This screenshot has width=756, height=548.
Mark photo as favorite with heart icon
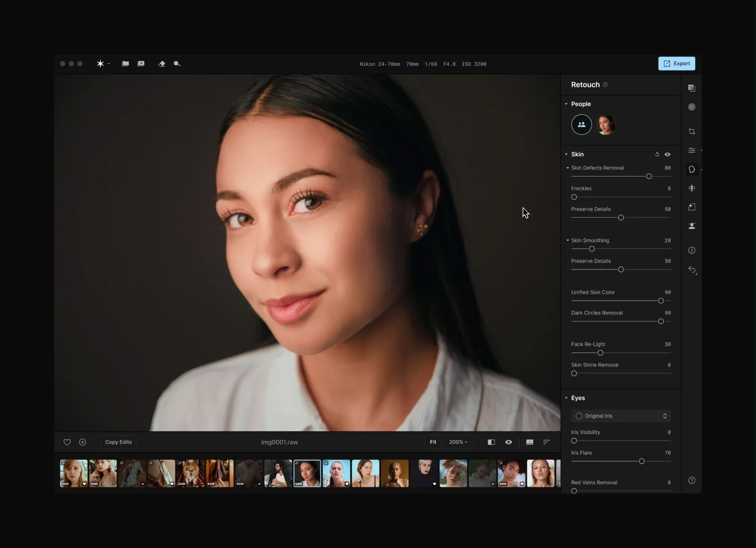click(67, 442)
